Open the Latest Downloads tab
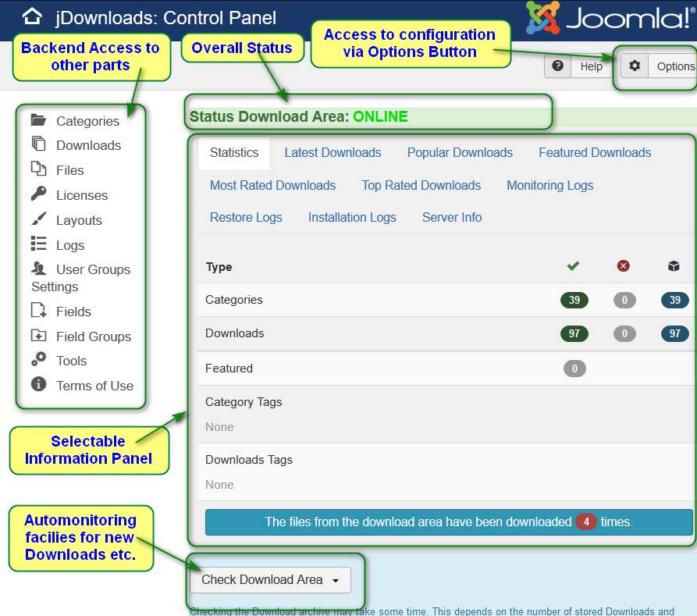697x616 pixels. coord(333,152)
